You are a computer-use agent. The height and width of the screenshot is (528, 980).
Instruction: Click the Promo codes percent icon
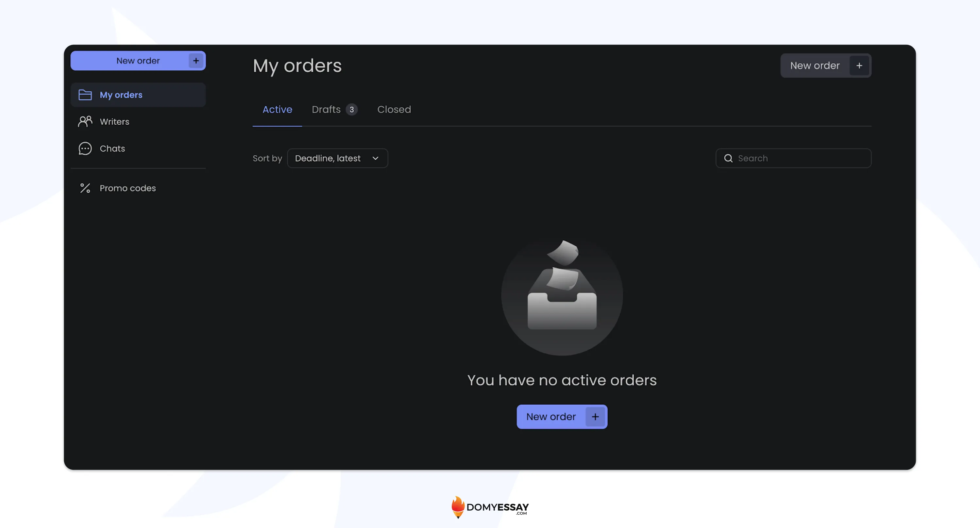coord(85,188)
